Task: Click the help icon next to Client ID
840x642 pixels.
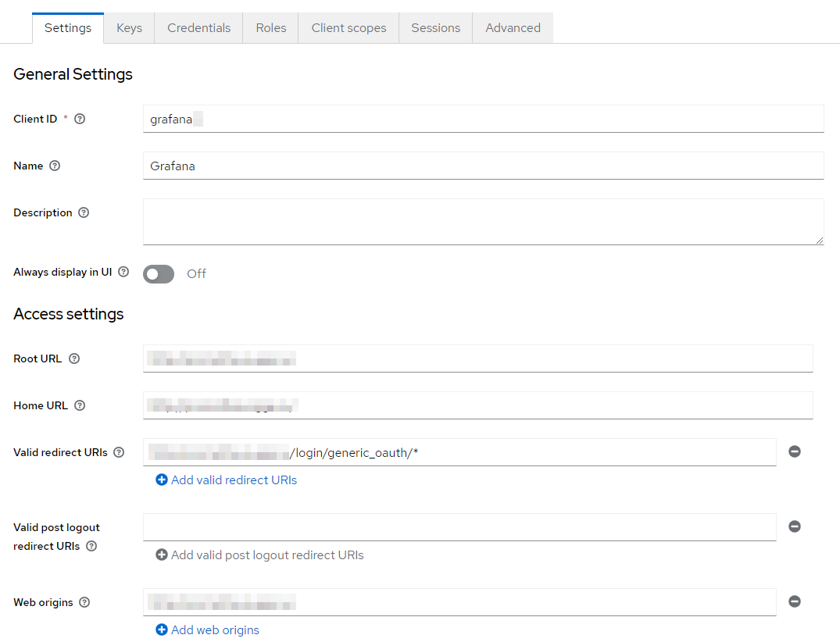Action: coord(80,119)
